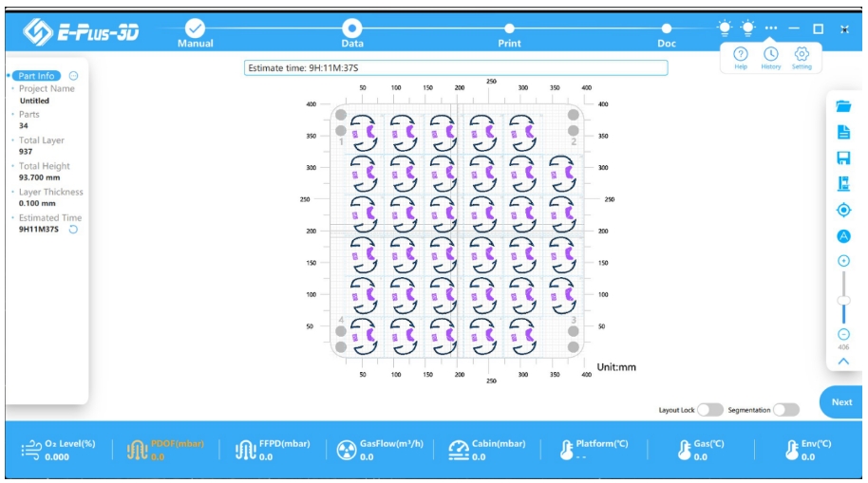Enable the Segmentation switch
This screenshot has width=868, height=483.
[785, 410]
